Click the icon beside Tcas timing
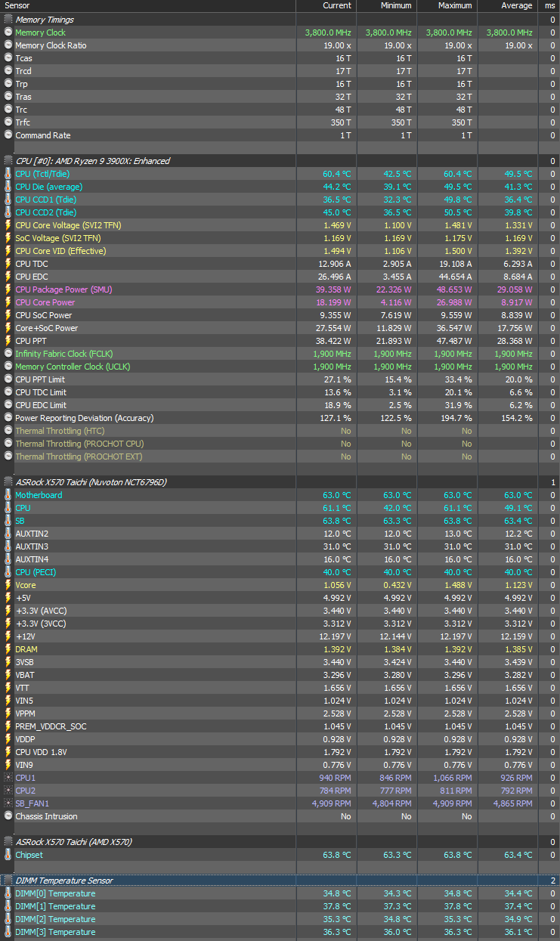 [8, 58]
